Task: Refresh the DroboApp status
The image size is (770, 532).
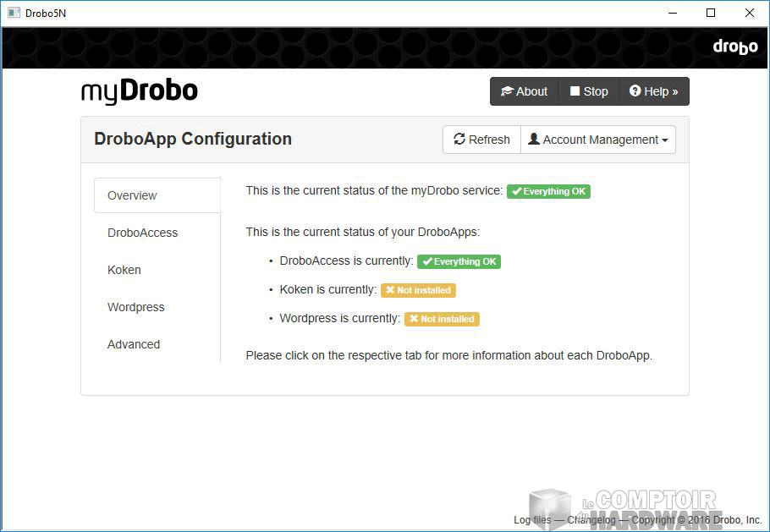Action: (x=481, y=140)
